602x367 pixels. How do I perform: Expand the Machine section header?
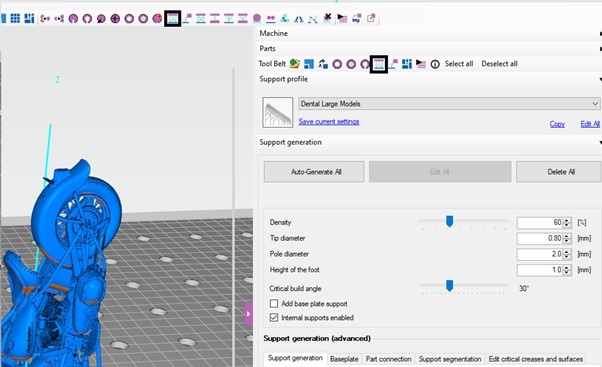point(429,33)
